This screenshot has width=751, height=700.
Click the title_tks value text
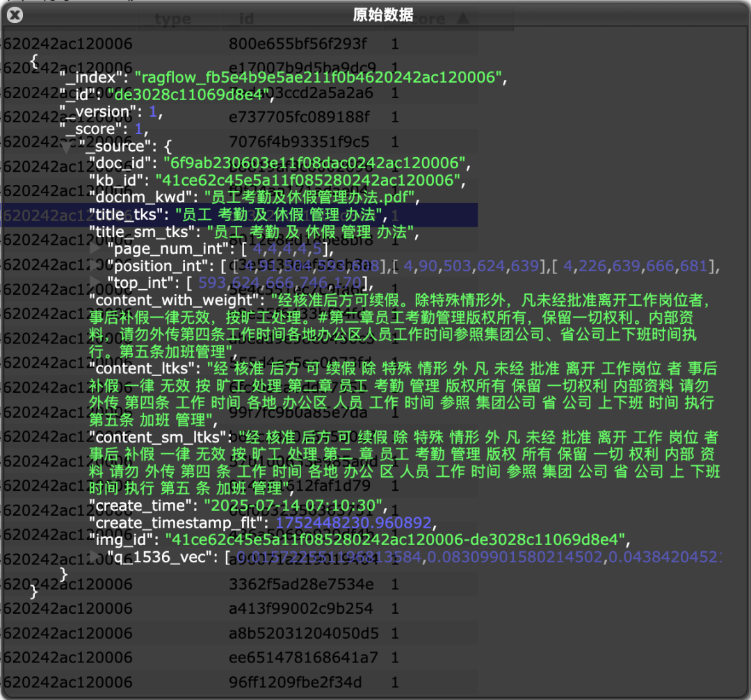(x=277, y=214)
